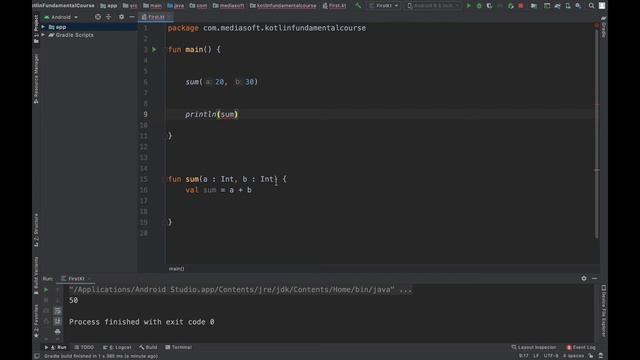Click sum( a: 20, b: 30) call line

point(222,82)
